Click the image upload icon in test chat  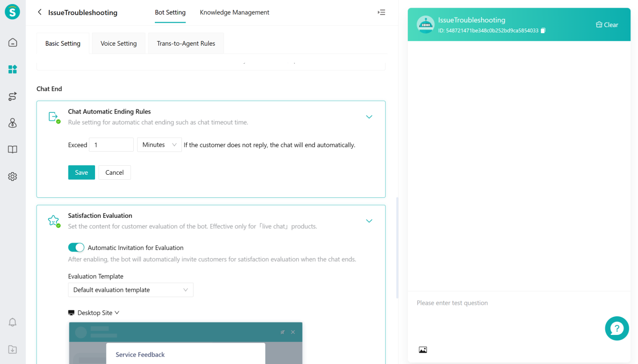423,349
